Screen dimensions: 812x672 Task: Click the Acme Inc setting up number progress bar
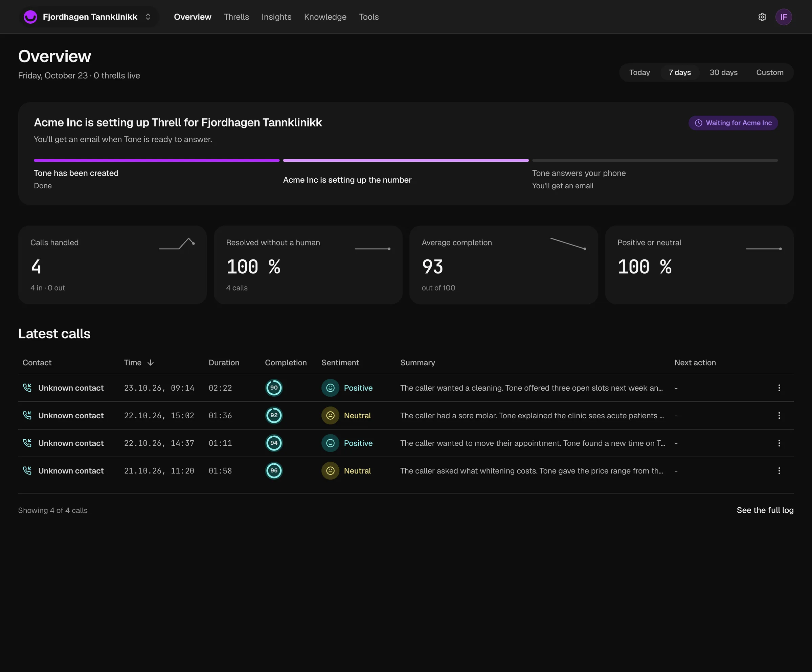pyautogui.click(x=406, y=160)
